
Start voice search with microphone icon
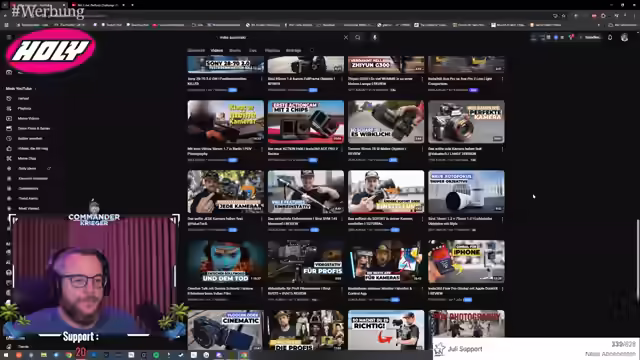(x=375, y=38)
